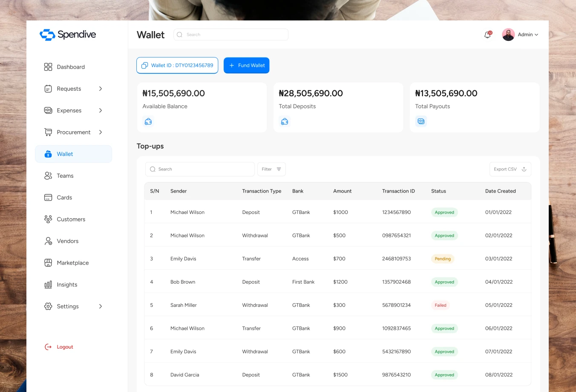The height and width of the screenshot is (392, 576).
Task: Click the Export CSV download icon
Action: (524, 169)
